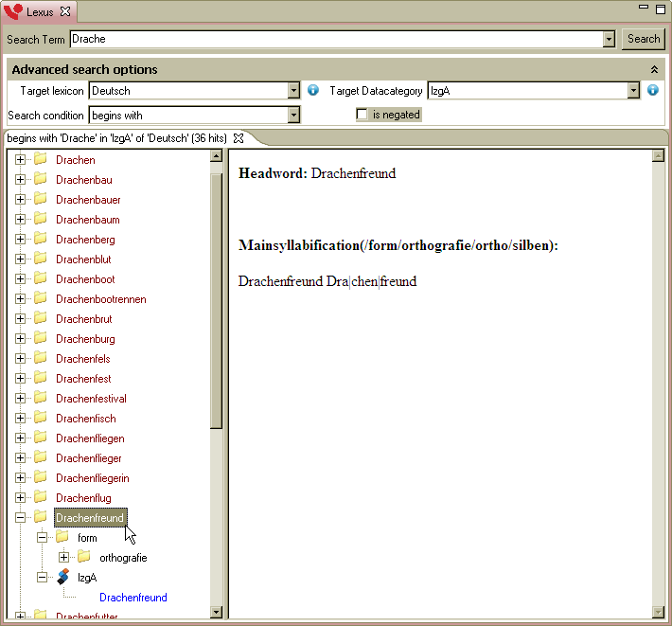
Task: Select the blue Drachenfreund leaf entry
Action: coord(133,598)
